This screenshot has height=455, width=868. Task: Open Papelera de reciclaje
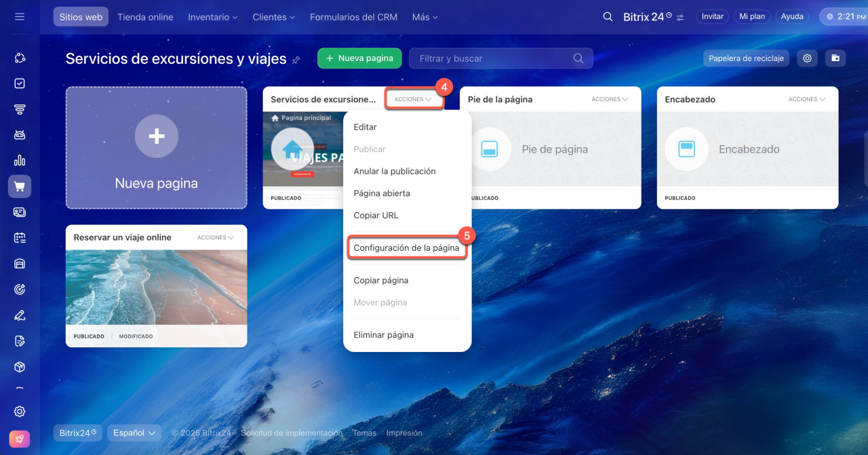(x=746, y=58)
